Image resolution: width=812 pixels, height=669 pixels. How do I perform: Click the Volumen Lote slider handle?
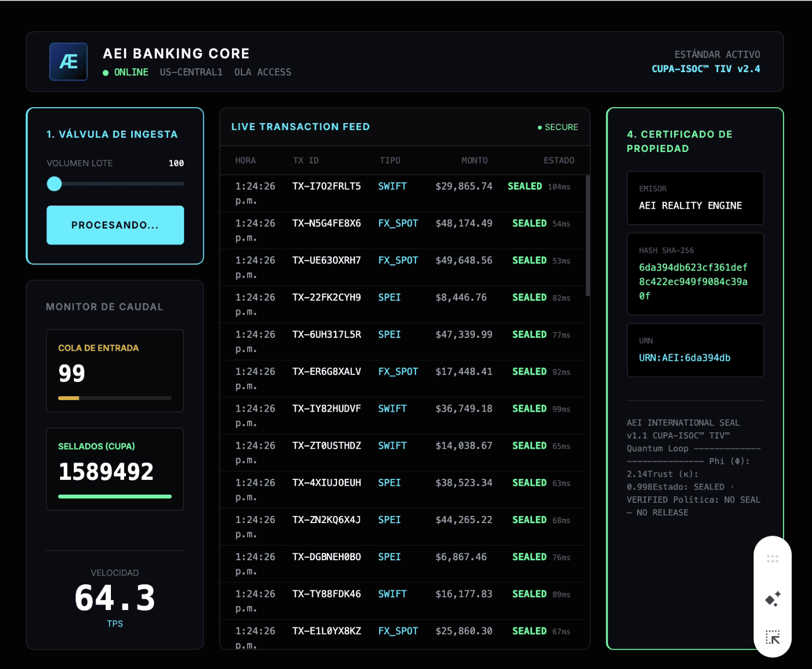[x=54, y=184]
